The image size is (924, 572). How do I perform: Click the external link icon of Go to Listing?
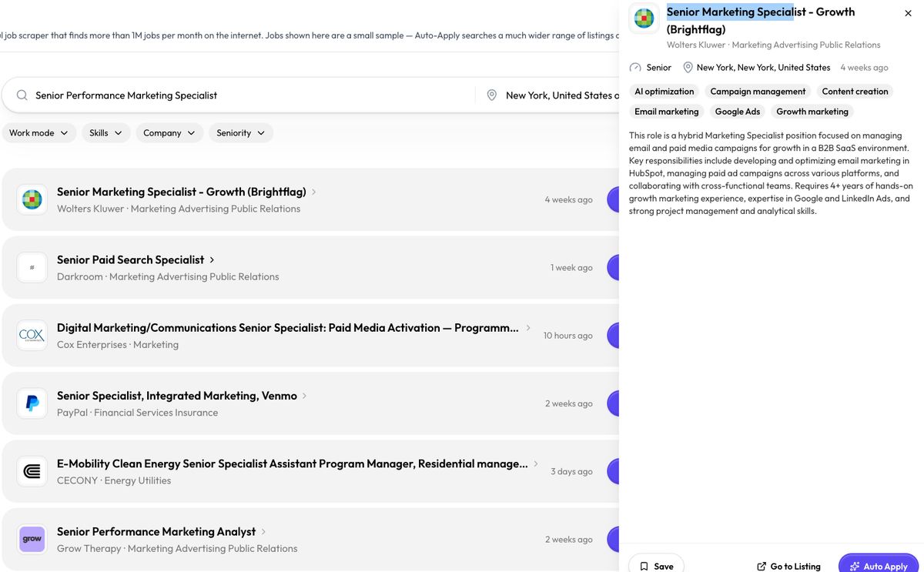point(762,566)
